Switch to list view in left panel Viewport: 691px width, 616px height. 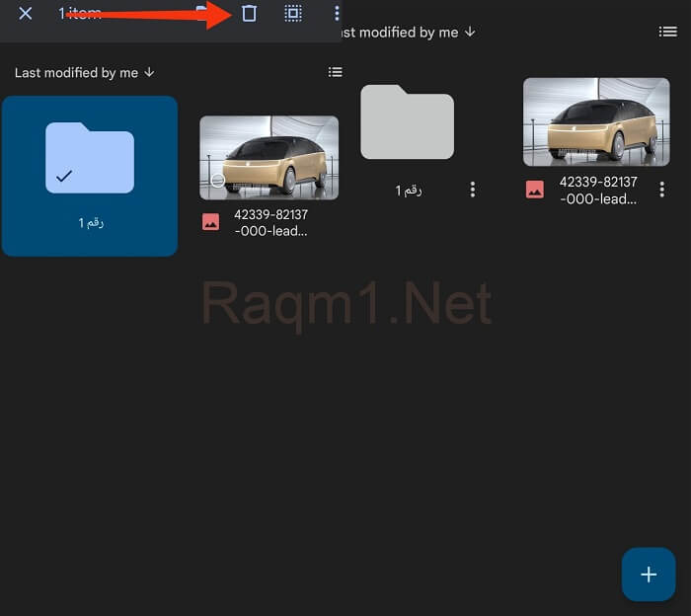[336, 72]
